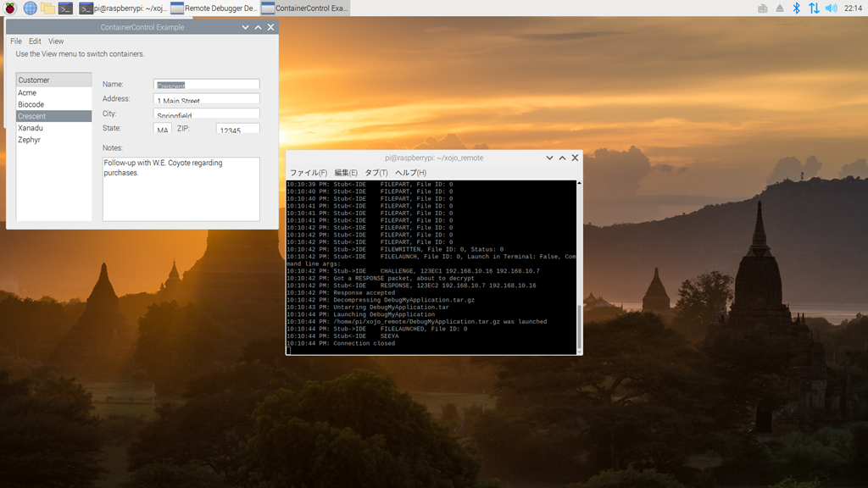
Task: Close the xojo_remote terminal window
Action: click(x=575, y=158)
